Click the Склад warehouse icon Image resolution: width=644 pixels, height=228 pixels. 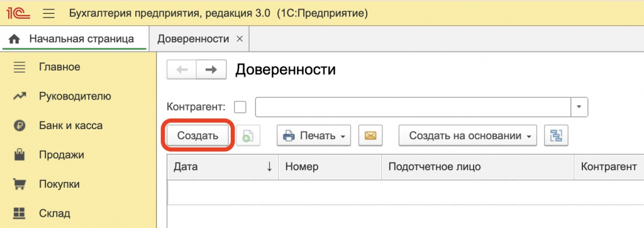click(19, 214)
